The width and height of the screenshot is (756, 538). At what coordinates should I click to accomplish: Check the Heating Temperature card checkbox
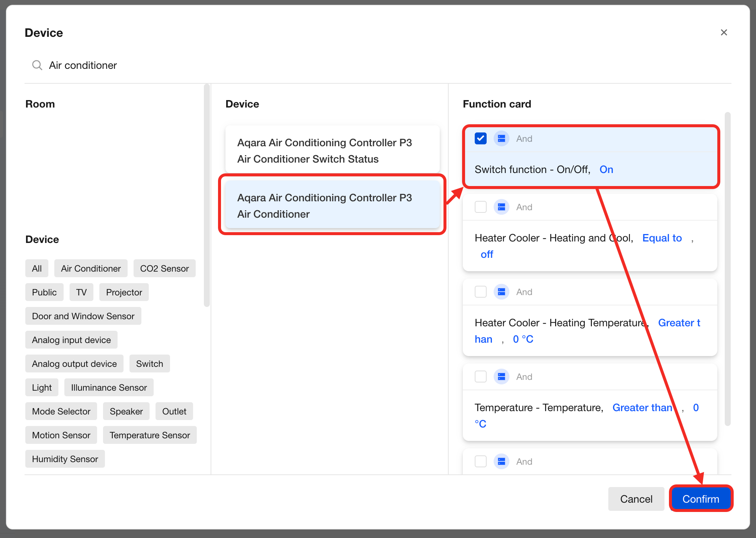[481, 292]
